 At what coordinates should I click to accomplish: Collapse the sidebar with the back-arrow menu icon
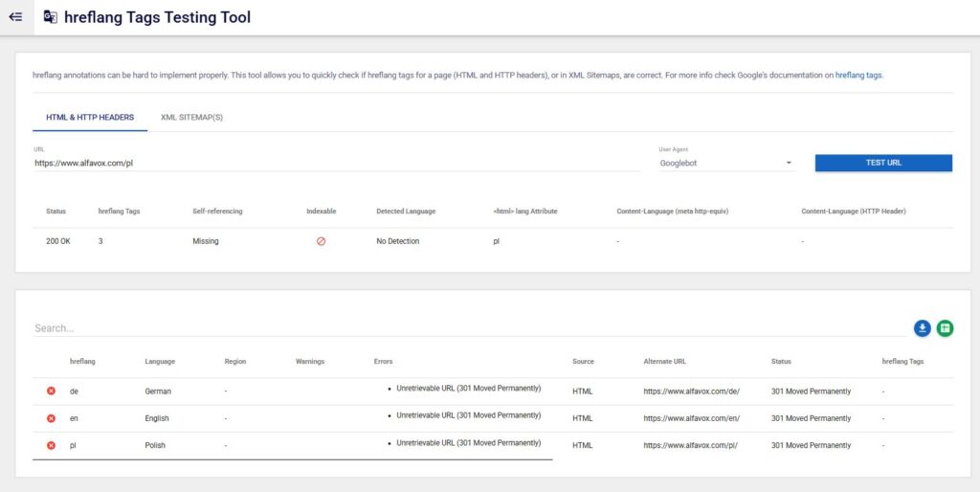[x=15, y=17]
